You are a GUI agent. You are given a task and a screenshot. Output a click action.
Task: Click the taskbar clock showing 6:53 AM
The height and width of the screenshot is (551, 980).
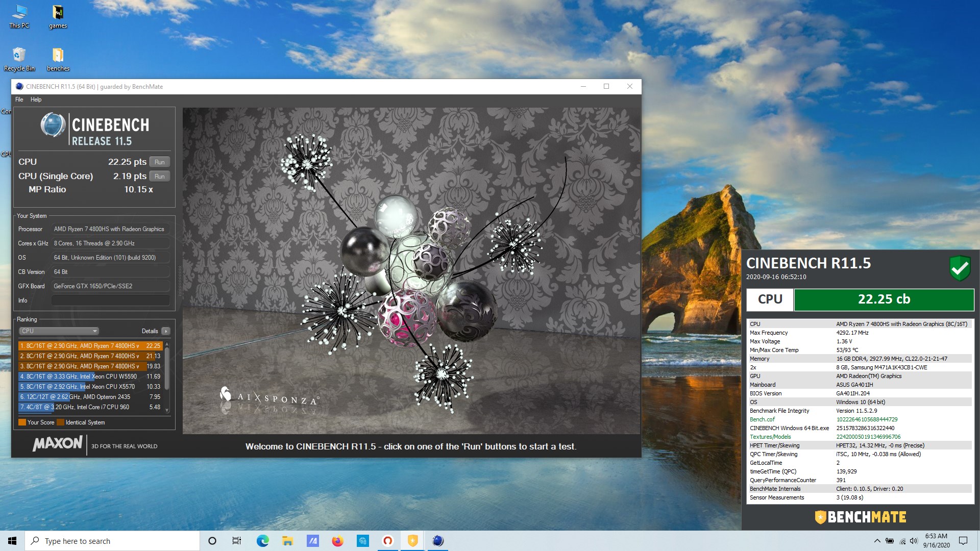coord(936,541)
